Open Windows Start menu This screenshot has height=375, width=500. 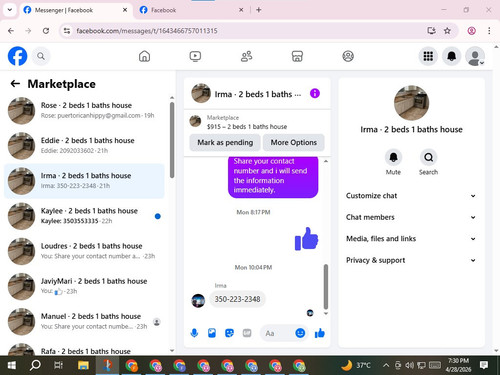[12, 366]
